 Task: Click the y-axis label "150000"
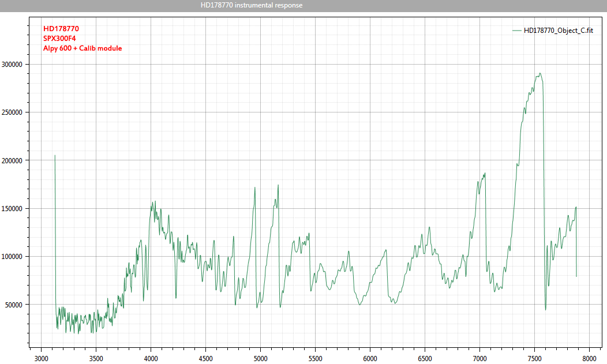pyautogui.click(x=12, y=208)
